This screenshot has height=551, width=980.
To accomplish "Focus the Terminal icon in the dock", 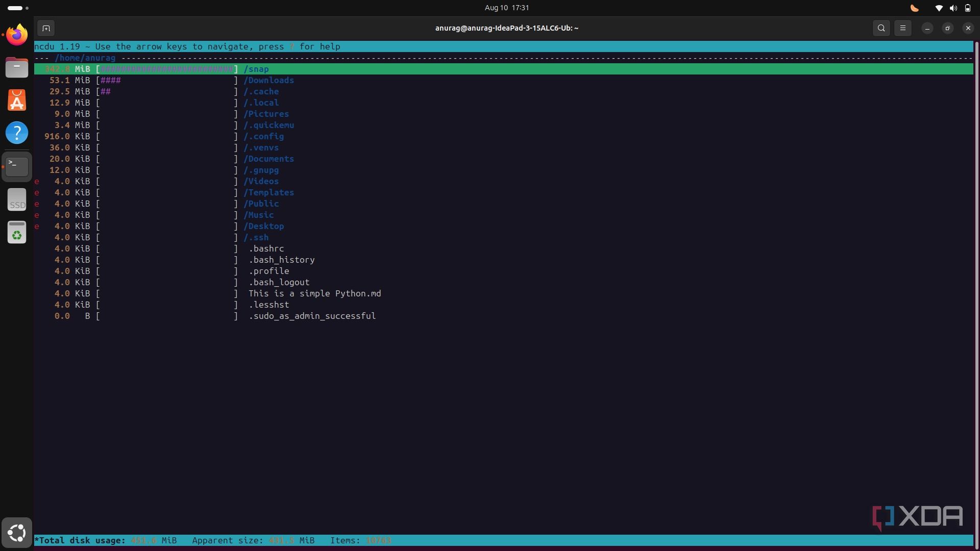I will [17, 166].
